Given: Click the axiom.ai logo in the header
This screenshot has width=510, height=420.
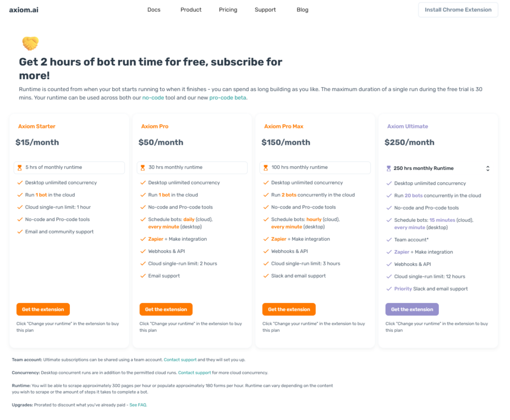Looking at the screenshot, I should coord(23,9).
